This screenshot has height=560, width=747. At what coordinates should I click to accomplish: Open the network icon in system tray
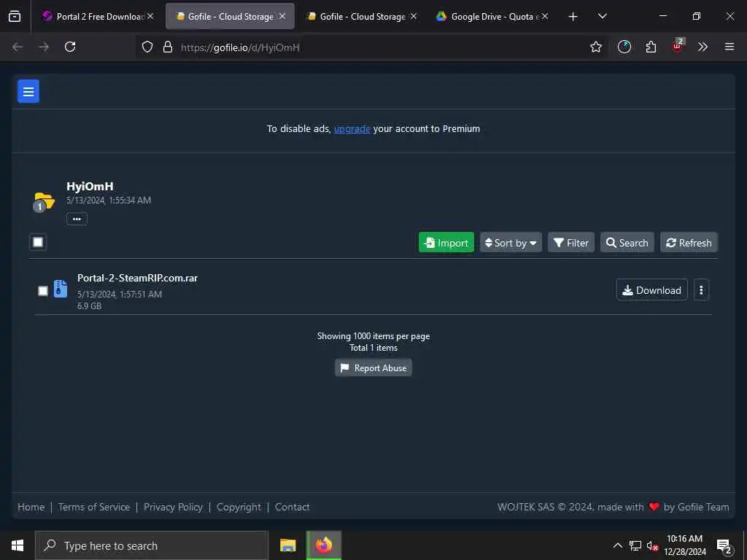635,545
